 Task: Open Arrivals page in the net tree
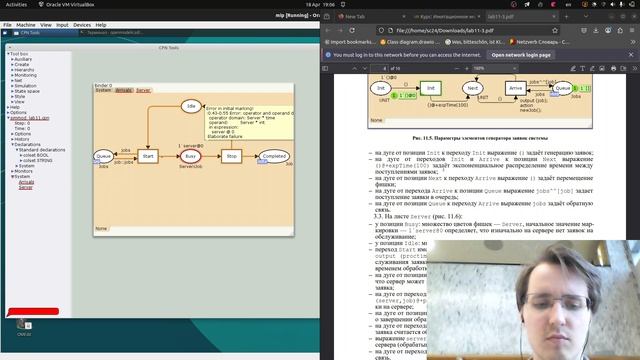coord(27,182)
